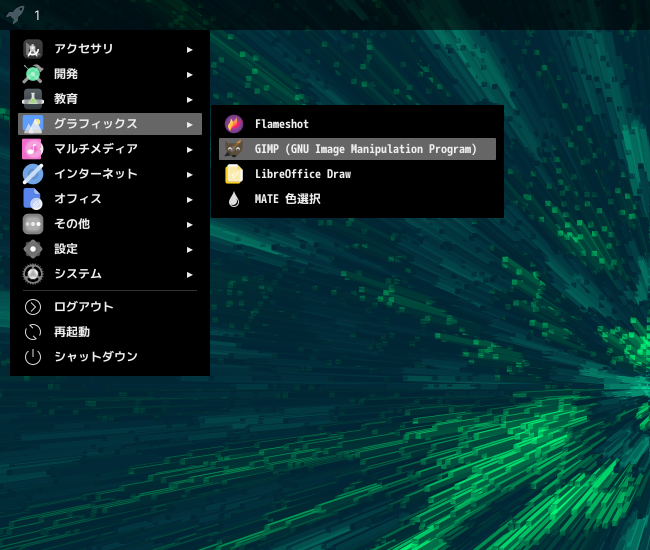This screenshot has width=650, height=550.
Task: Open the 開発 menu entry
Action: point(110,74)
